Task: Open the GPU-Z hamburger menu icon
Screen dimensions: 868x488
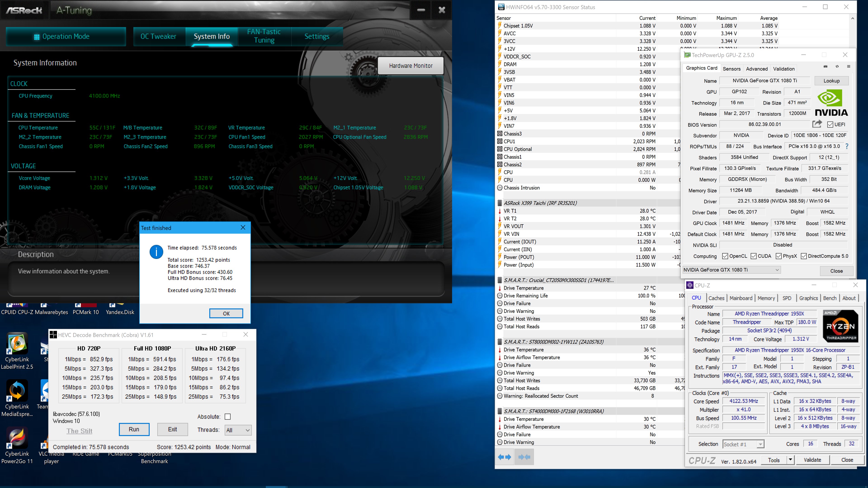Action: click(x=849, y=66)
